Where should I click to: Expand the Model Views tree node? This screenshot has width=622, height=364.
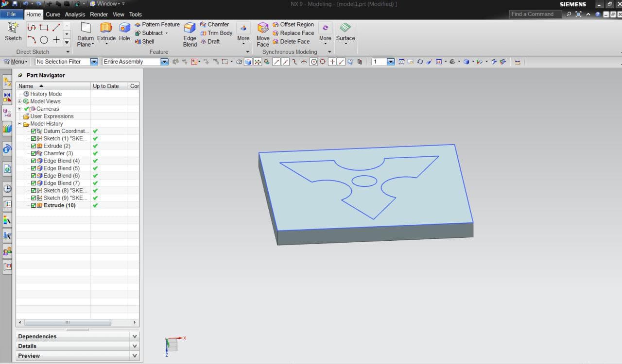pyautogui.click(x=20, y=101)
